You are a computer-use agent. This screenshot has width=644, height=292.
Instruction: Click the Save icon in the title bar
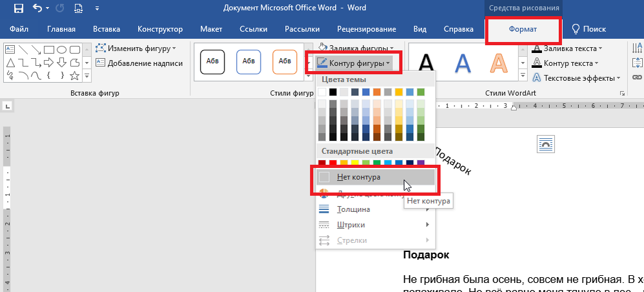click(x=18, y=8)
